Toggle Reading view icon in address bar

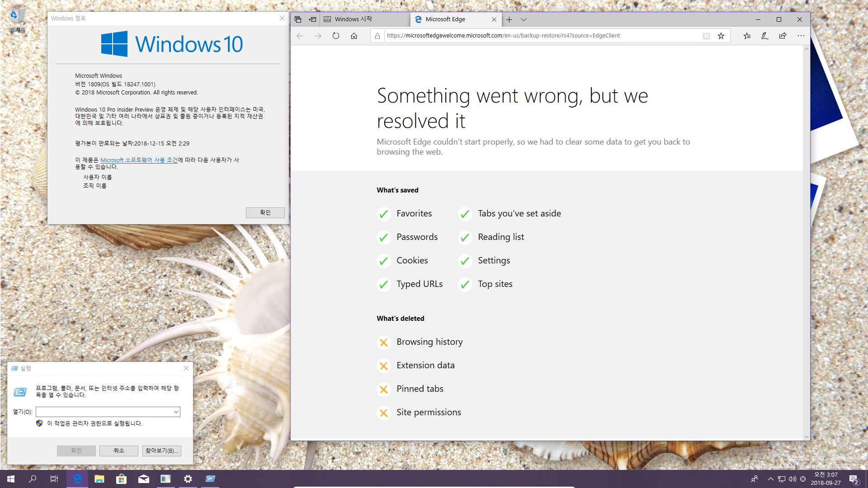pos(706,36)
